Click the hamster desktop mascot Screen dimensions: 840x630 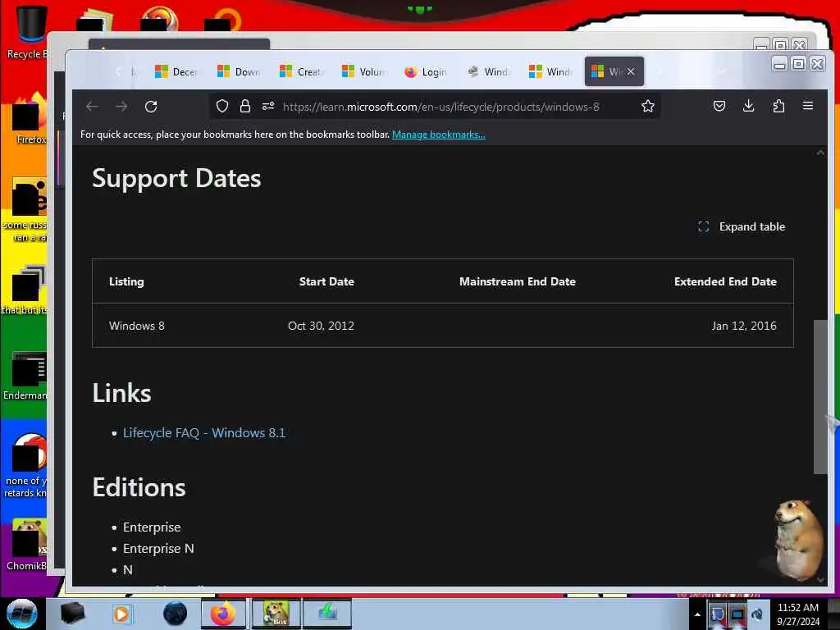798,538
